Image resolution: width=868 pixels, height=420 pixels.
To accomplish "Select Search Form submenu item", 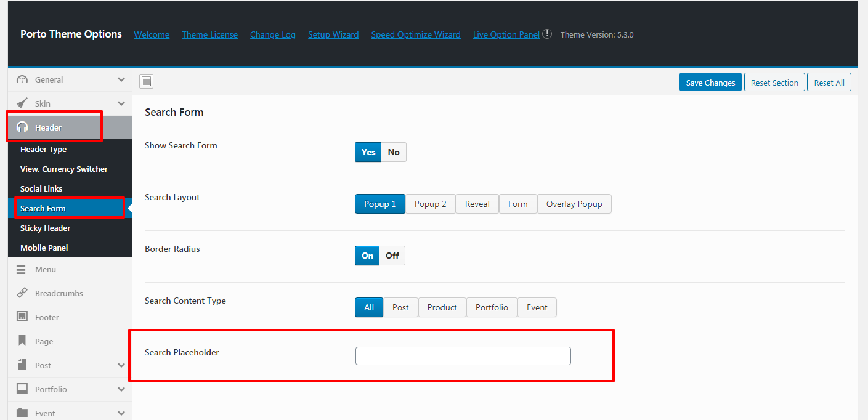I will click(x=43, y=208).
